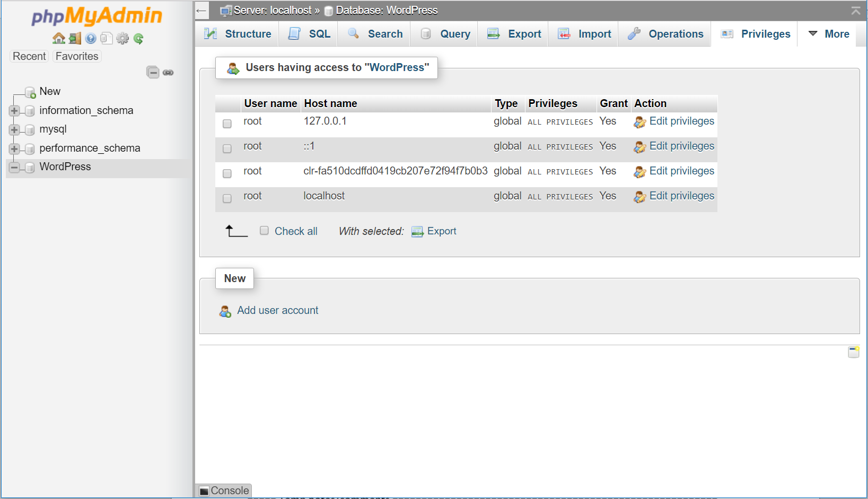The width and height of the screenshot is (868, 499).
Task: Collapse all navigation tree items icon
Action: 153,72
